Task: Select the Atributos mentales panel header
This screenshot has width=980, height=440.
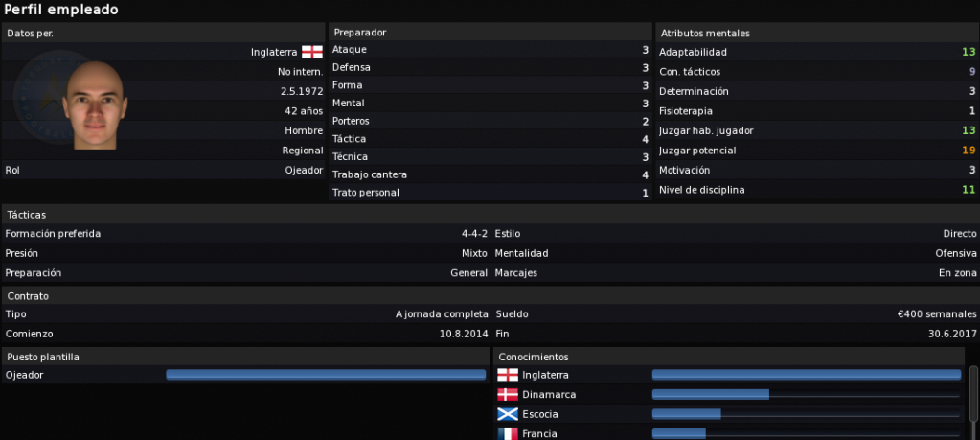Action: (817, 33)
